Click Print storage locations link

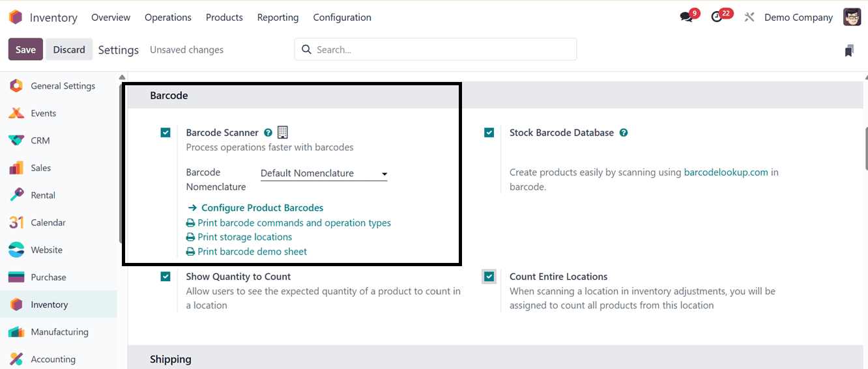pos(244,238)
